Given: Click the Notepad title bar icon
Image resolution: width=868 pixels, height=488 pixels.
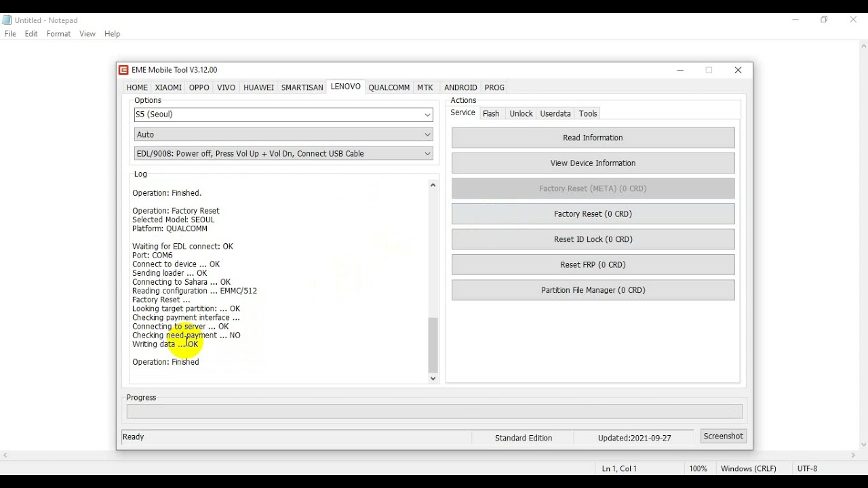Looking at the screenshot, I should 7,20.
